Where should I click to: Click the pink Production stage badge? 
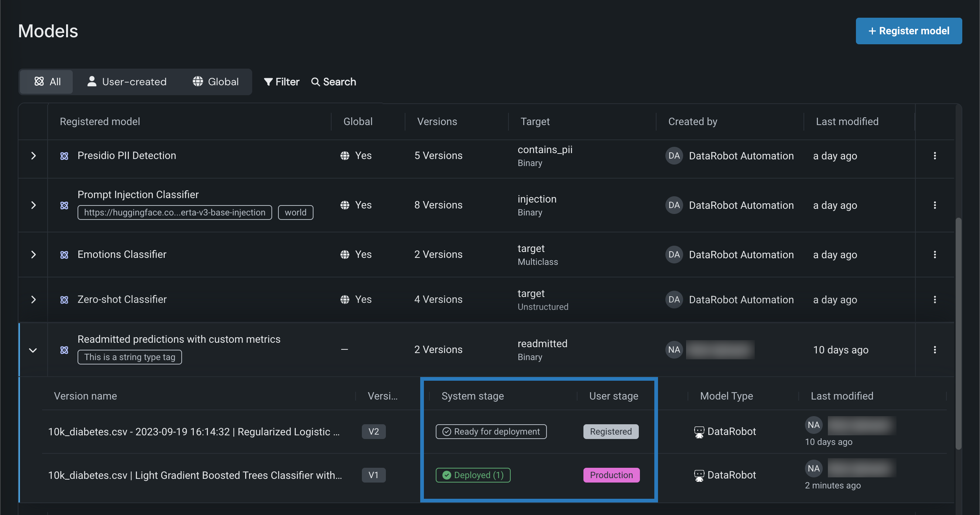tap(611, 475)
